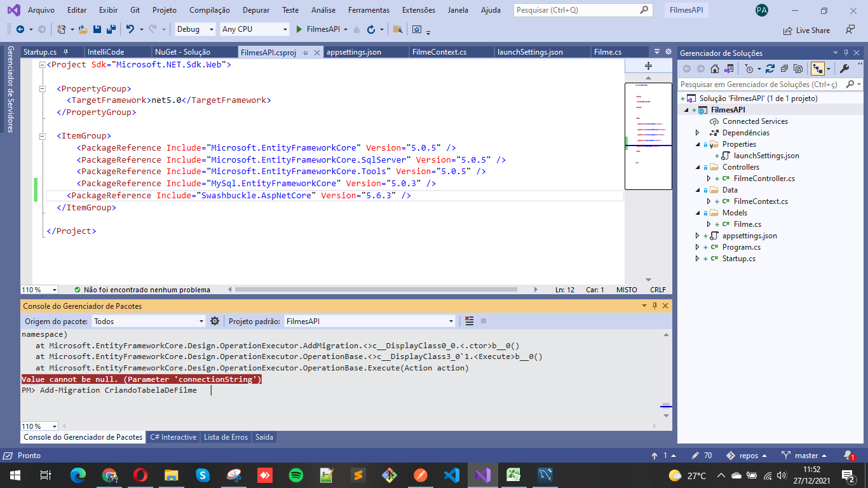Collapse the Properties folder node

[x=698, y=144]
